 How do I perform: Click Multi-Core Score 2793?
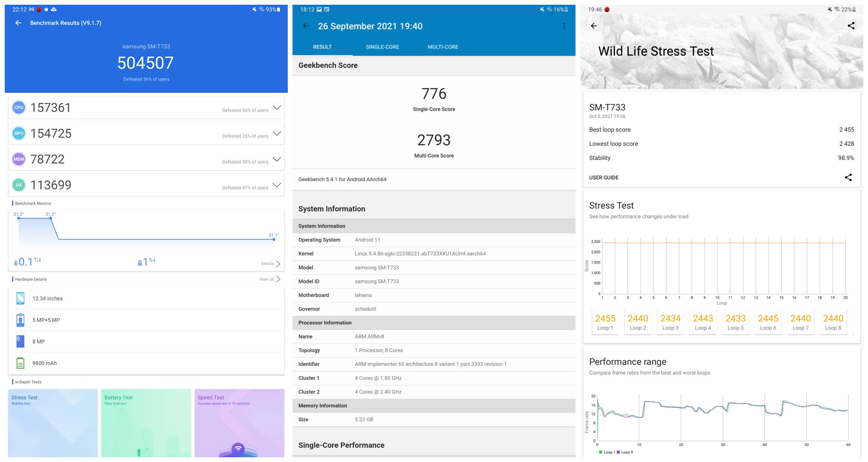pos(434,140)
